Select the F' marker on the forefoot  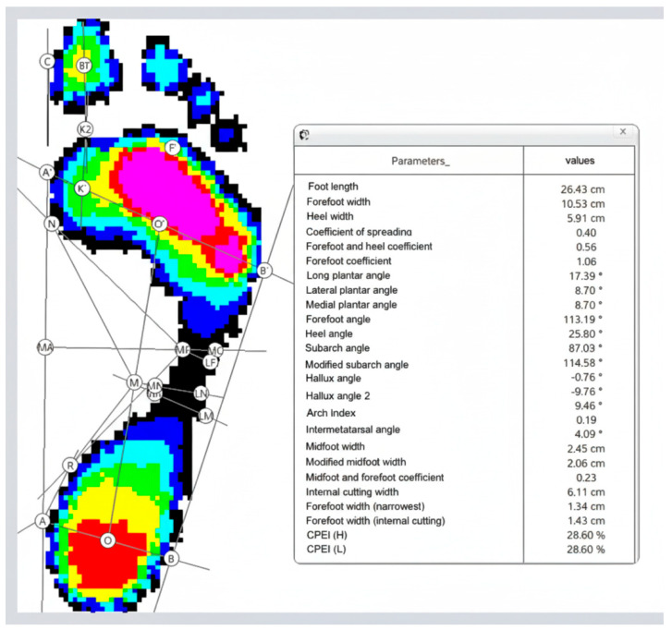point(172,148)
